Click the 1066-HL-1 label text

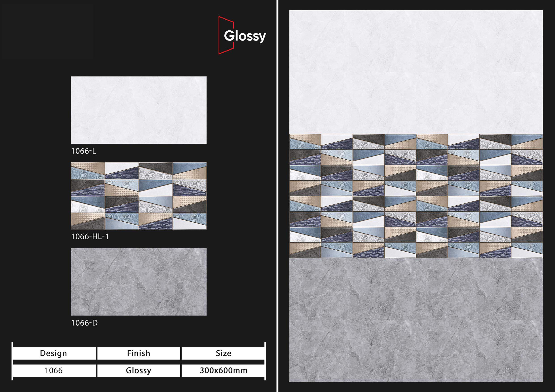[x=90, y=236]
